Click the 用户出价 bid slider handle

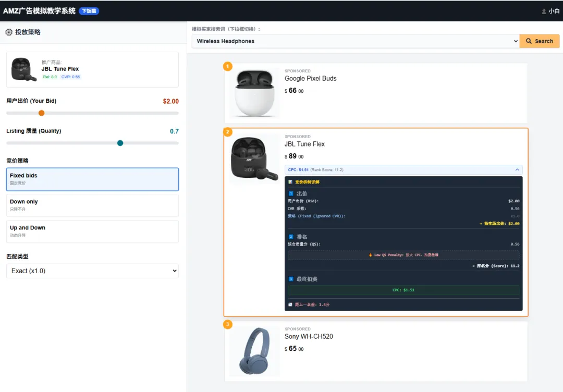[42, 113]
